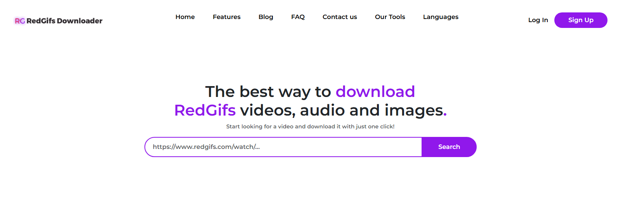Click the purple period ending the headline

point(445,114)
